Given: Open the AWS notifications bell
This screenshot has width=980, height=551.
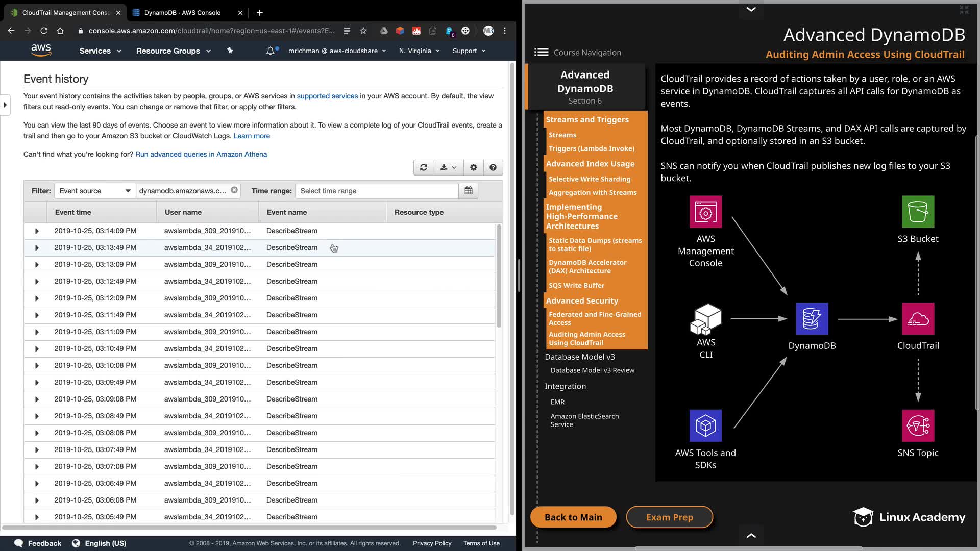Looking at the screenshot, I should 271,51.
